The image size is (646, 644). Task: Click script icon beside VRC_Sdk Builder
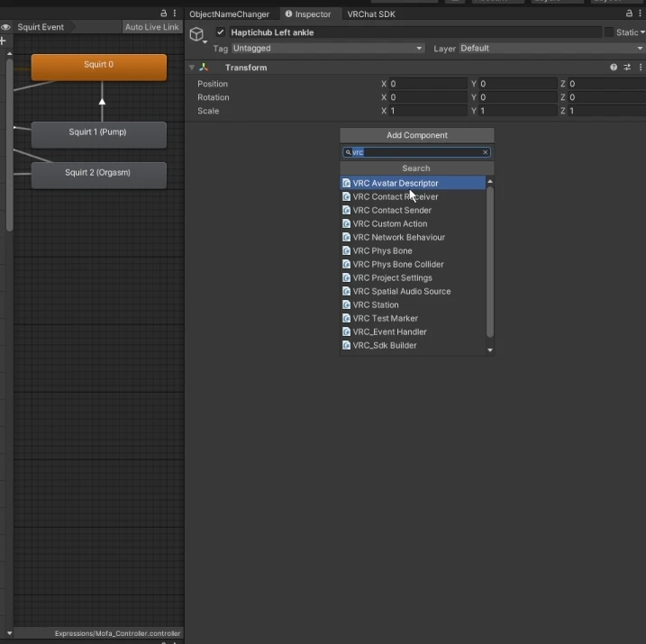click(x=347, y=346)
